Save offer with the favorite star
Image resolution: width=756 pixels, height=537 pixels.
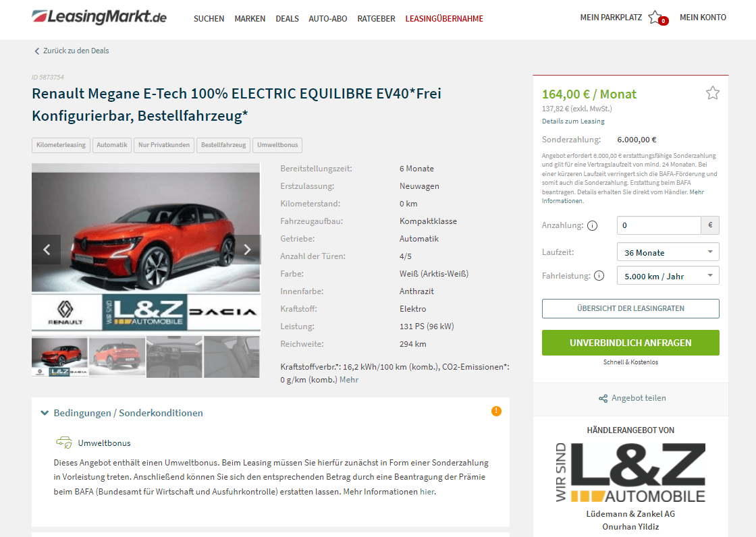click(x=712, y=92)
